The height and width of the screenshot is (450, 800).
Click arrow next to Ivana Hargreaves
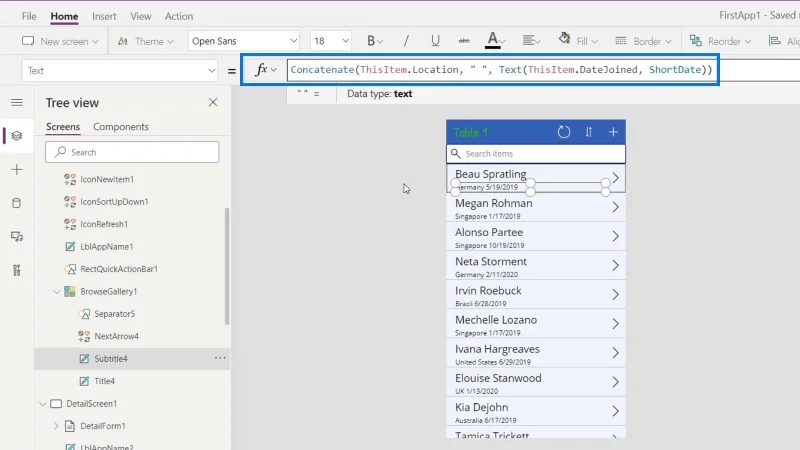coord(615,353)
